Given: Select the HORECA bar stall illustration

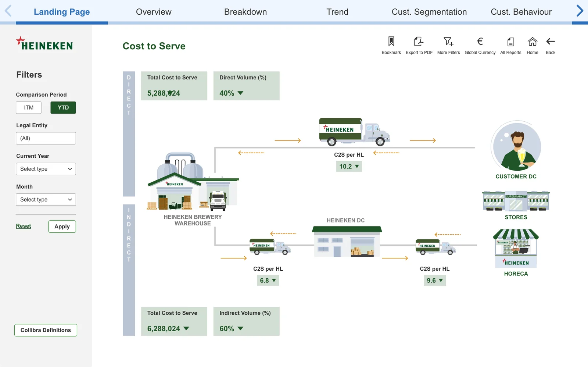Looking at the screenshot, I should [x=516, y=248].
